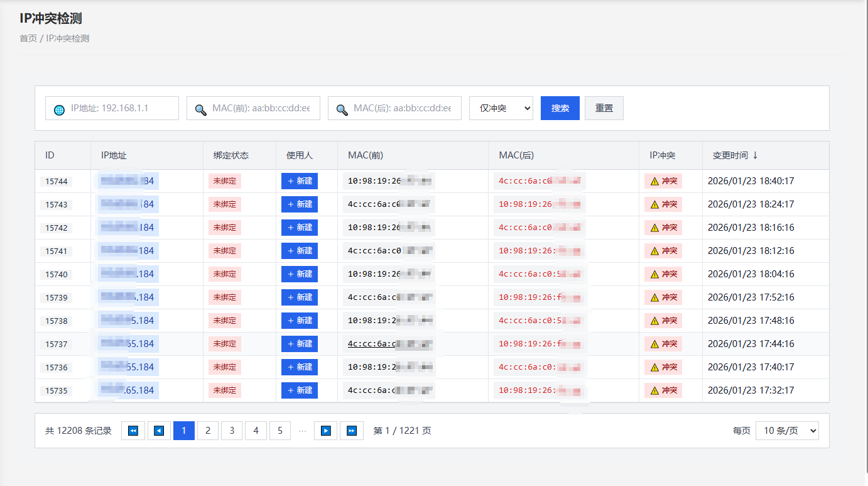Click the previous page arrow icon

(159, 431)
